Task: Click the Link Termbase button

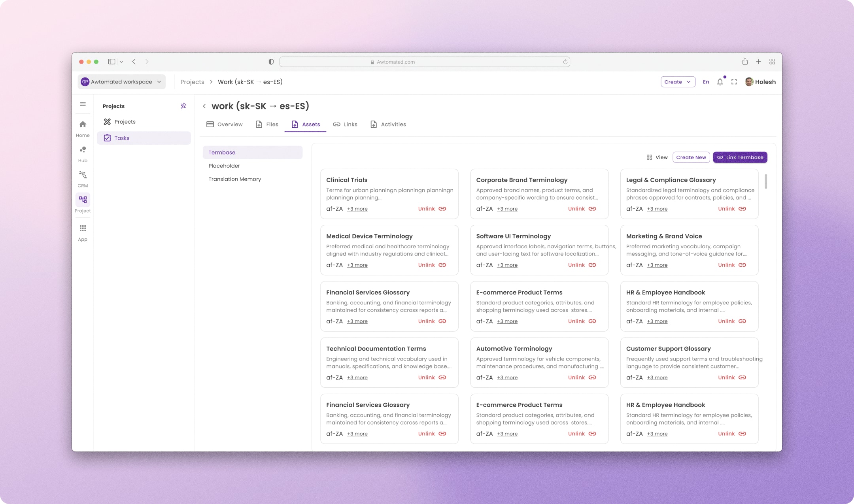Action: pyautogui.click(x=740, y=157)
